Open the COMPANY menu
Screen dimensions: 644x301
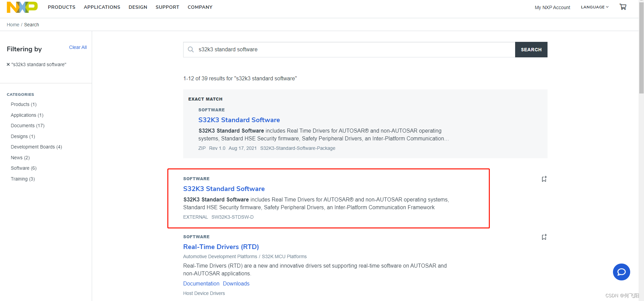click(200, 7)
